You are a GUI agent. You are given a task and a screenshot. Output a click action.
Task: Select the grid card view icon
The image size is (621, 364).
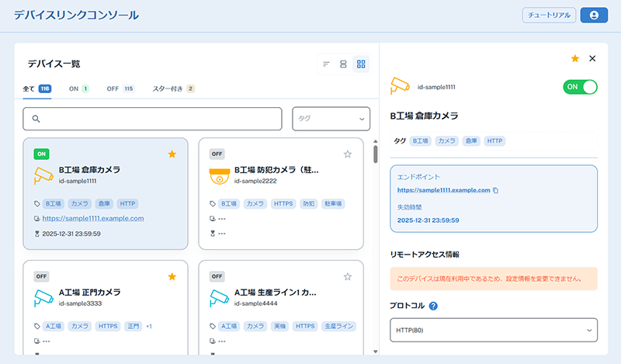pos(361,64)
